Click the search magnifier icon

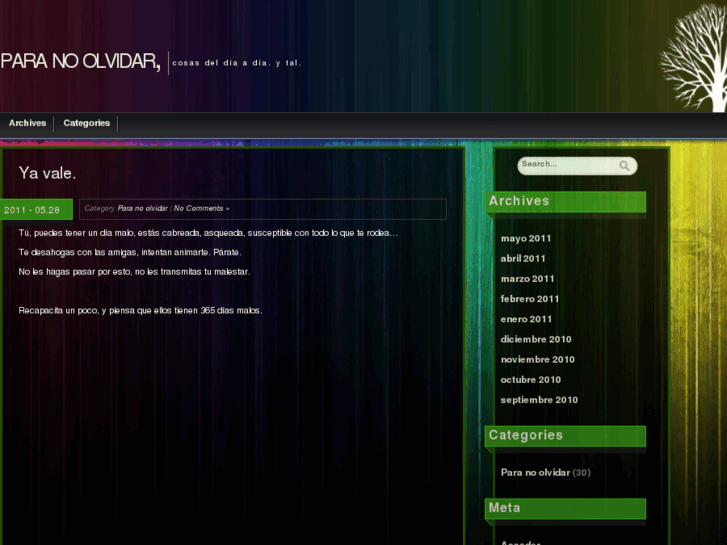625,166
